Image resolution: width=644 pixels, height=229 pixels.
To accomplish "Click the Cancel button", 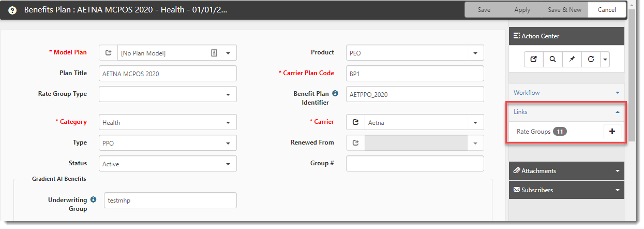I will (x=607, y=10).
